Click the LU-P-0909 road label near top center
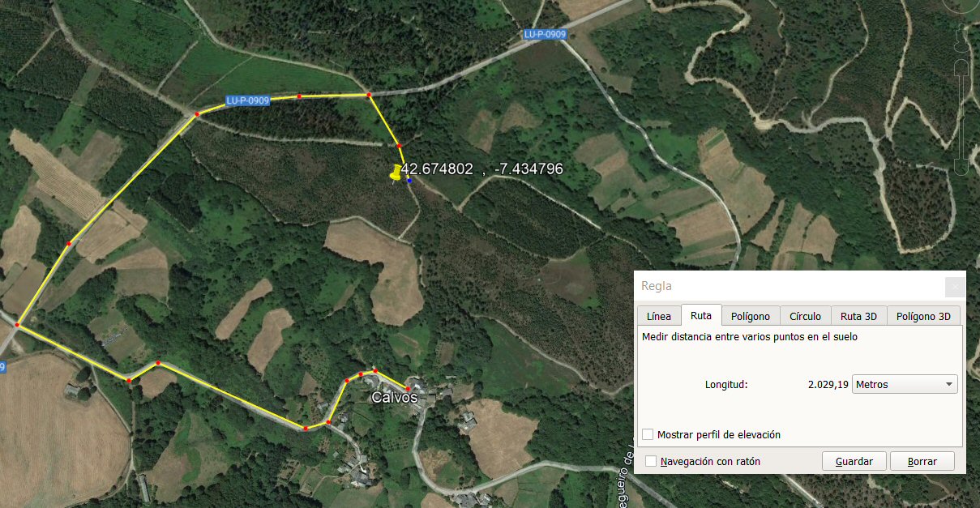This screenshot has height=508, width=980. pyautogui.click(x=545, y=34)
